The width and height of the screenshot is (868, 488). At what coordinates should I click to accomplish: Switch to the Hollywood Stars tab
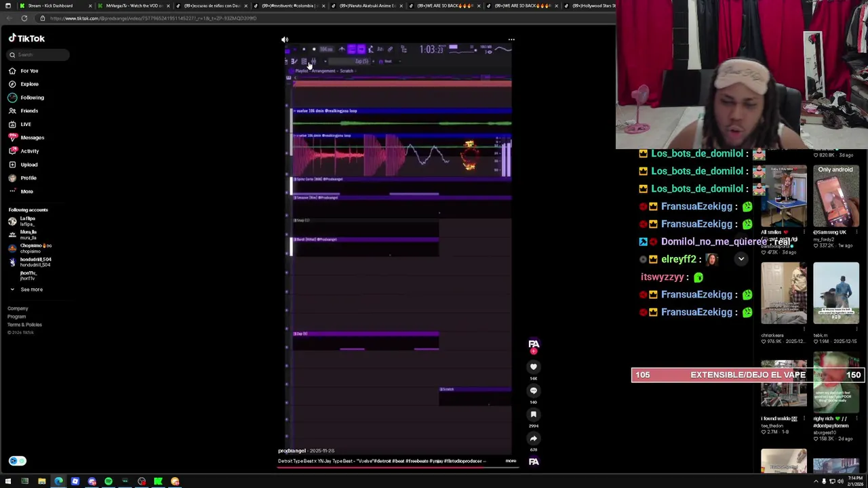click(x=590, y=5)
